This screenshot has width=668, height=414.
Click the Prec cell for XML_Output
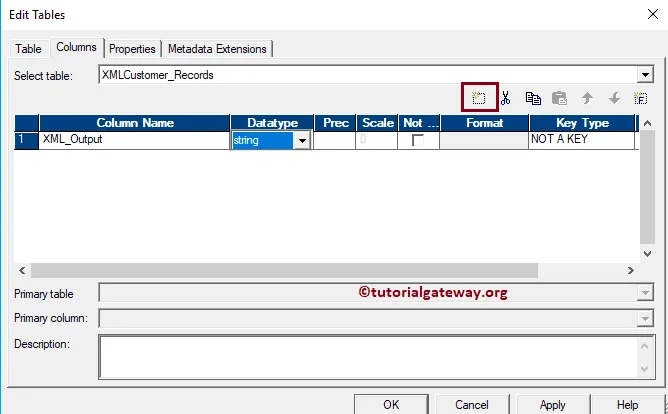click(x=334, y=140)
